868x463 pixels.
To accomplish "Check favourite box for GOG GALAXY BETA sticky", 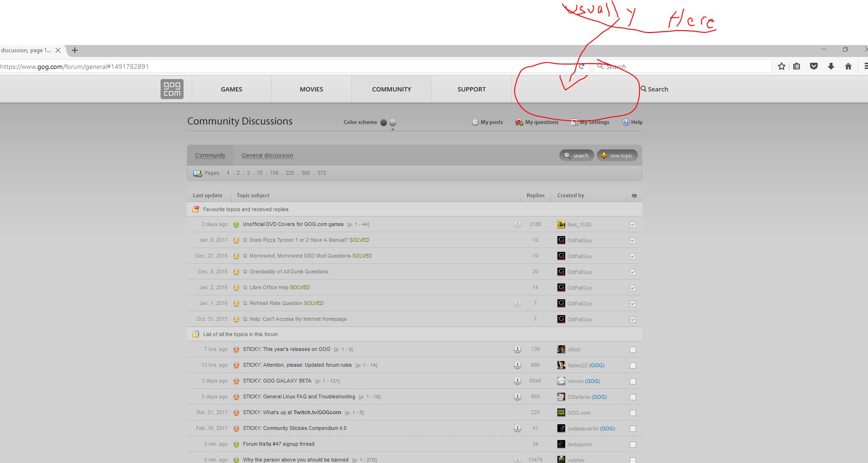I will coord(633,381).
